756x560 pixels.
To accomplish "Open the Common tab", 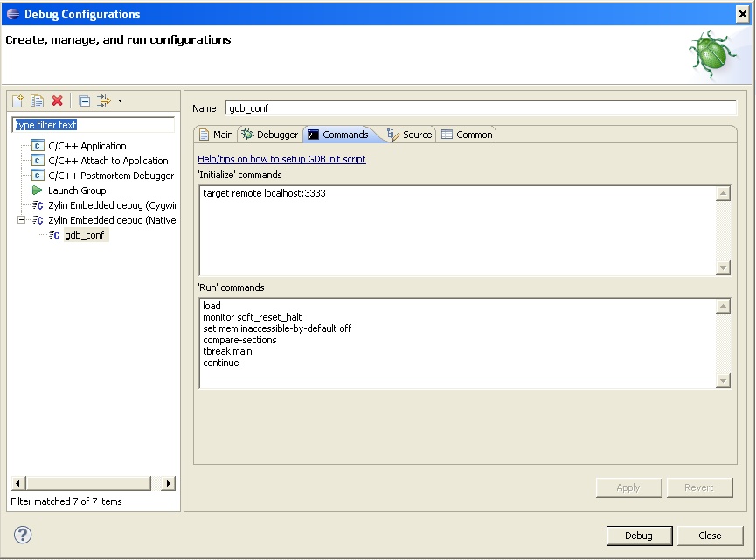I will tap(467, 135).
